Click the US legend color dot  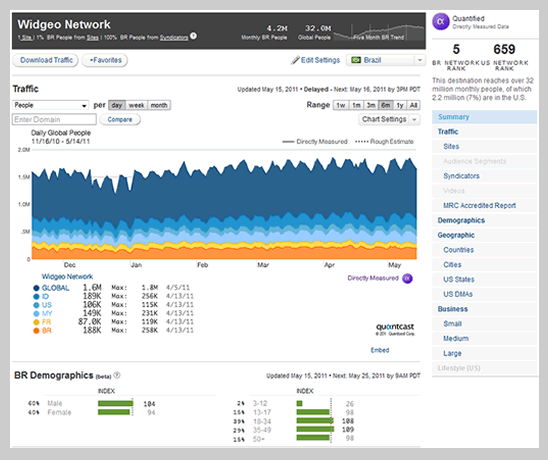tap(36, 305)
